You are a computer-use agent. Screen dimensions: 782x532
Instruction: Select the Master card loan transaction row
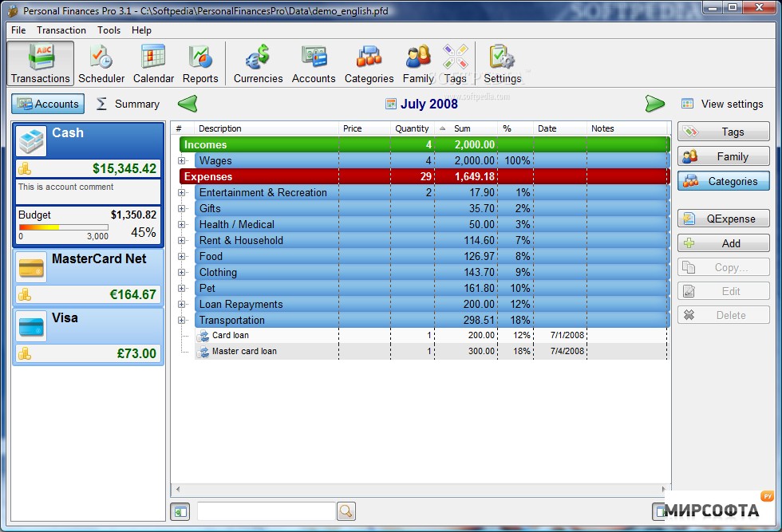[432, 352]
